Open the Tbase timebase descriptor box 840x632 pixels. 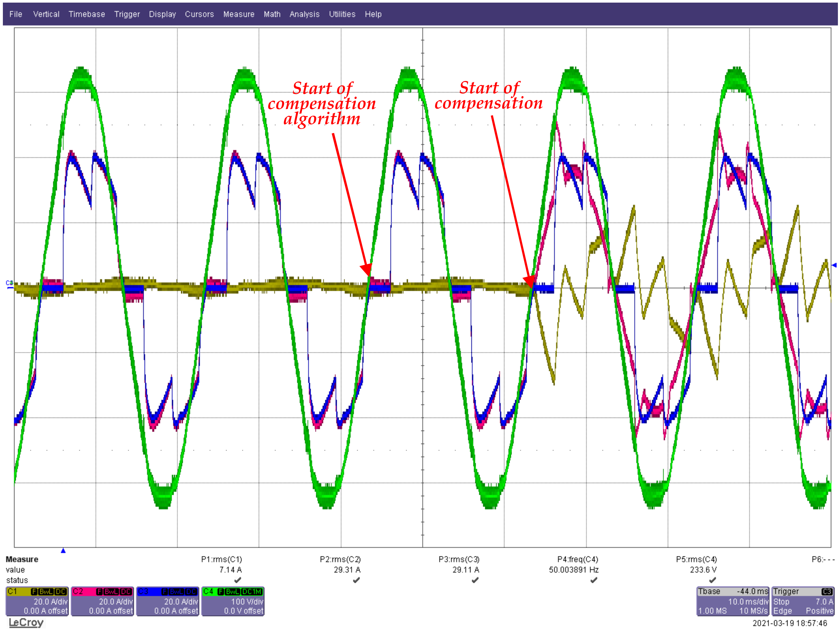point(733,601)
